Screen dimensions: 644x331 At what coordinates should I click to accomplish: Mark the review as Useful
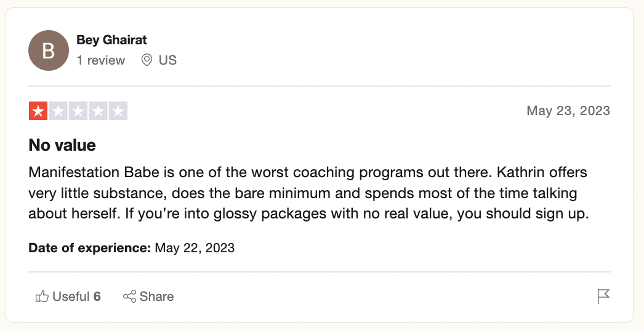click(x=68, y=297)
